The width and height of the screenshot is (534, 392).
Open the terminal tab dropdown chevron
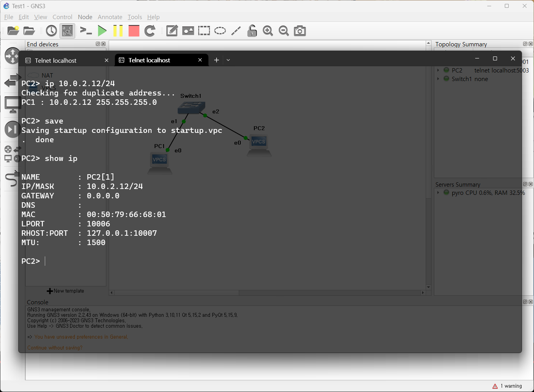(x=228, y=60)
